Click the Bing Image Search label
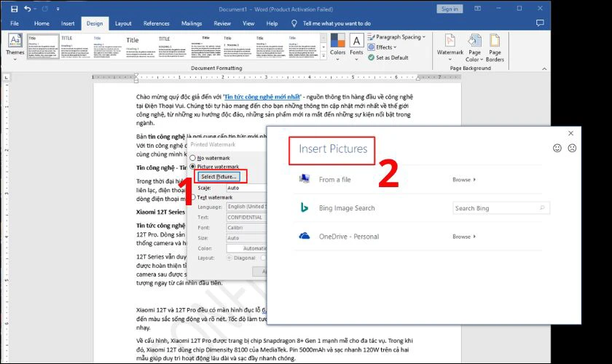 click(347, 208)
